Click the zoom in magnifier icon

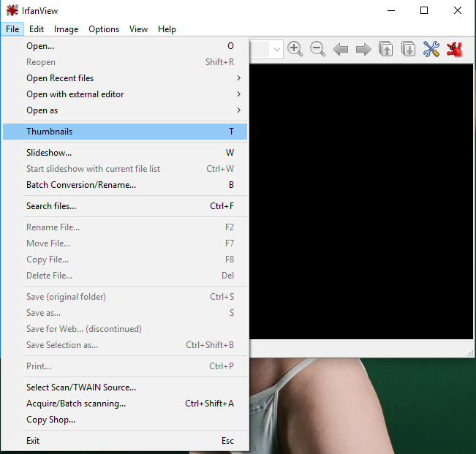pos(295,49)
